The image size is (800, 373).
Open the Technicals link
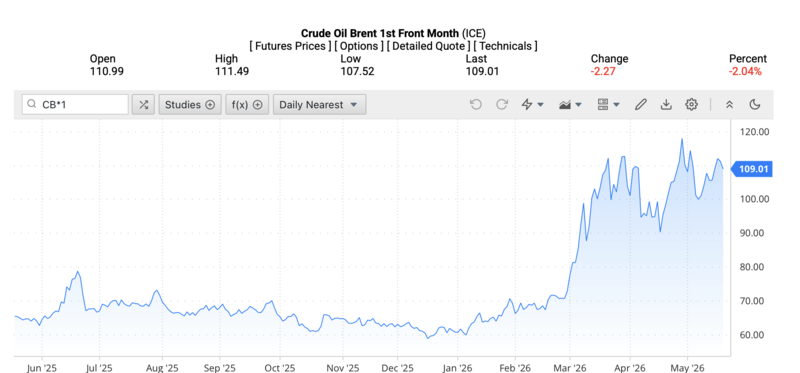(505, 46)
